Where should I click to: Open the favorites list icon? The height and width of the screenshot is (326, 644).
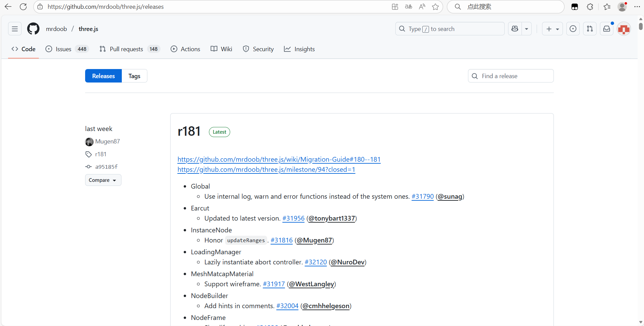tap(607, 7)
